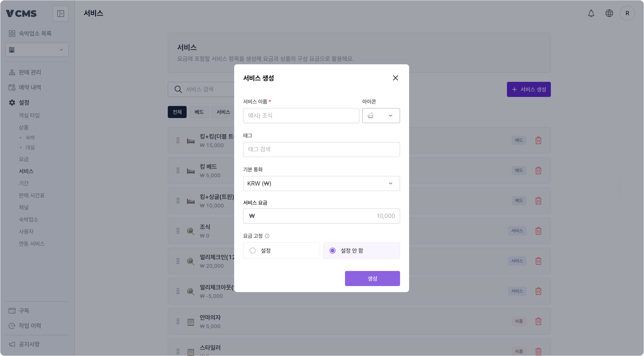Click the 생성 button in the modal
Screen dimensions: 644x356
372,278
